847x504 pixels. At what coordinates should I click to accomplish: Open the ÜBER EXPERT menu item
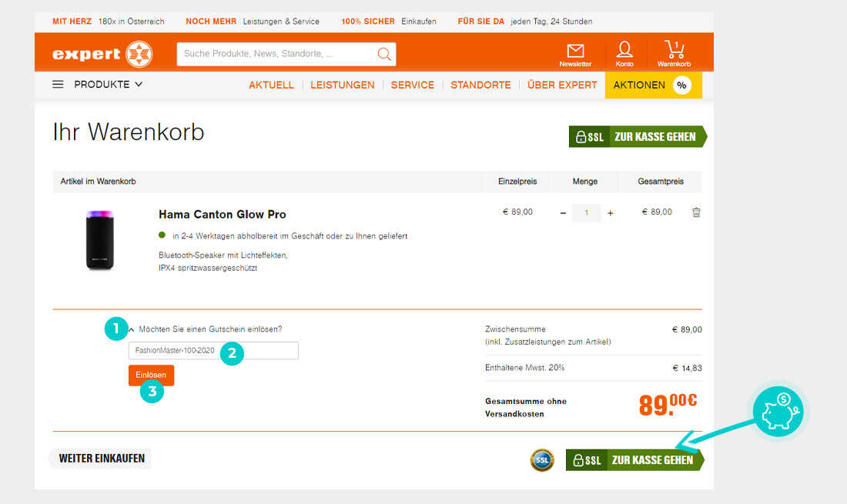tap(562, 85)
